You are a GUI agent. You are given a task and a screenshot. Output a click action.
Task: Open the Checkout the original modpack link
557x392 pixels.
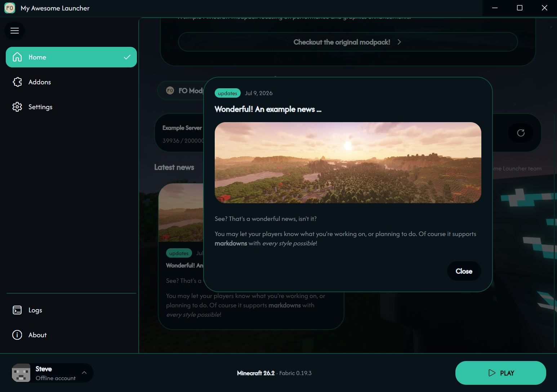[348, 42]
